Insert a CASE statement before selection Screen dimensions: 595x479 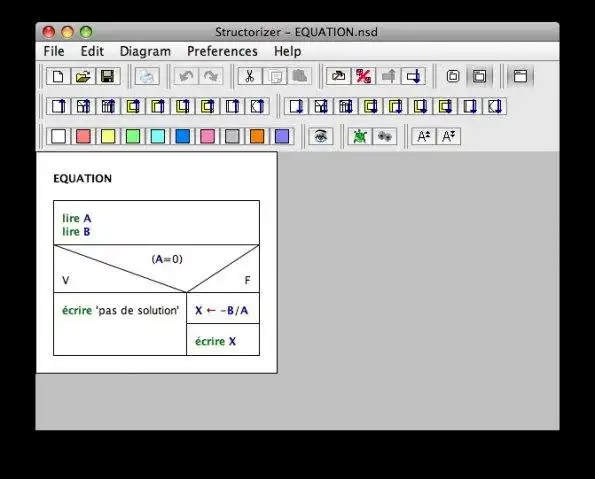coord(108,106)
